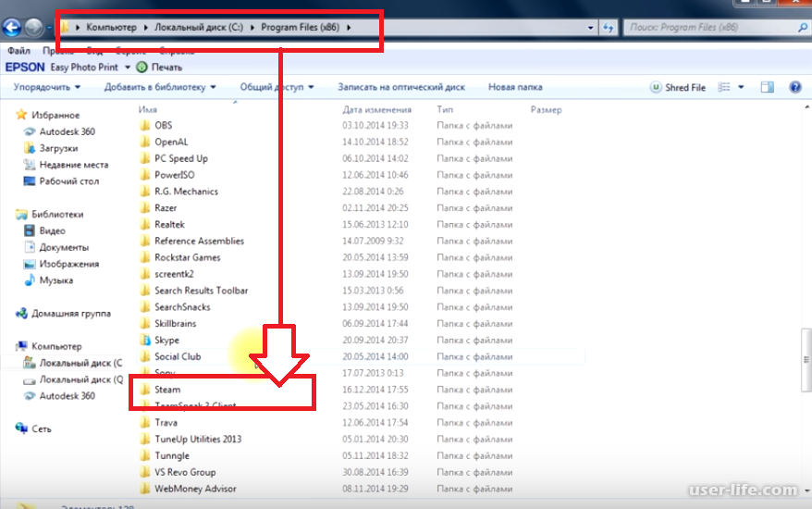Click the Shred File icon

(x=656, y=87)
